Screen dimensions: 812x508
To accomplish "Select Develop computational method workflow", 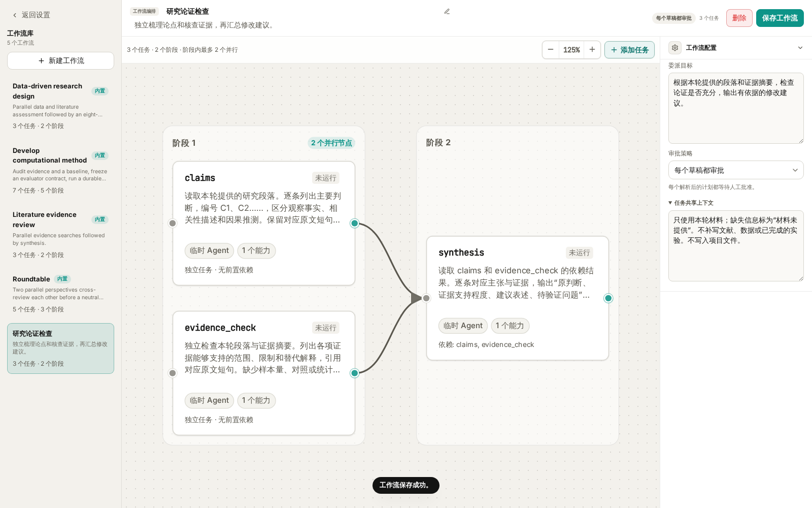I will pyautogui.click(x=60, y=170).
